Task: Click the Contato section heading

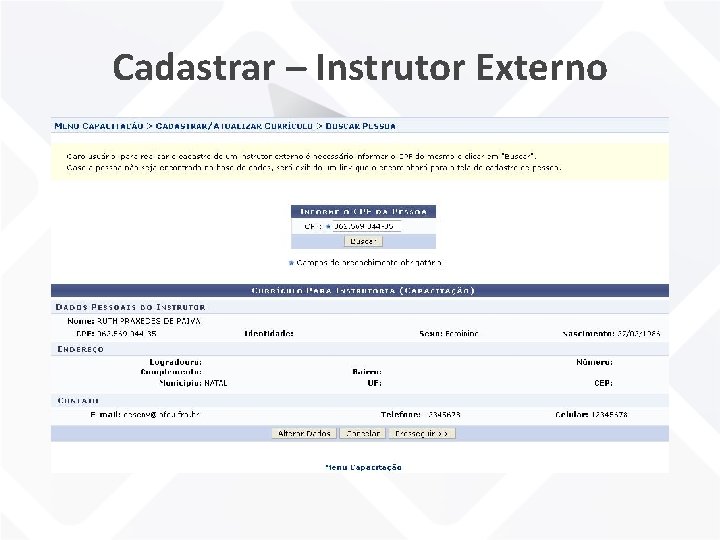Action: [78, 401]
